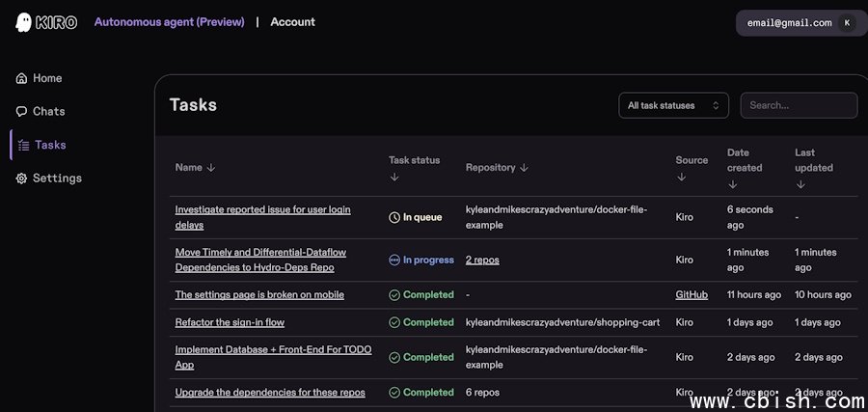Go to the Account tab
The height and width of the screenshot is (412, 868).
[292, 22]
